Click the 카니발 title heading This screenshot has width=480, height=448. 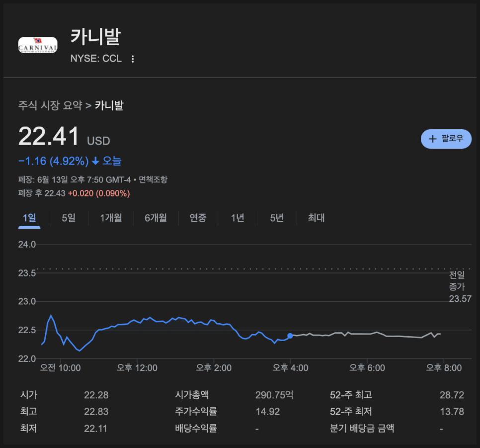(x=95, y=37)
